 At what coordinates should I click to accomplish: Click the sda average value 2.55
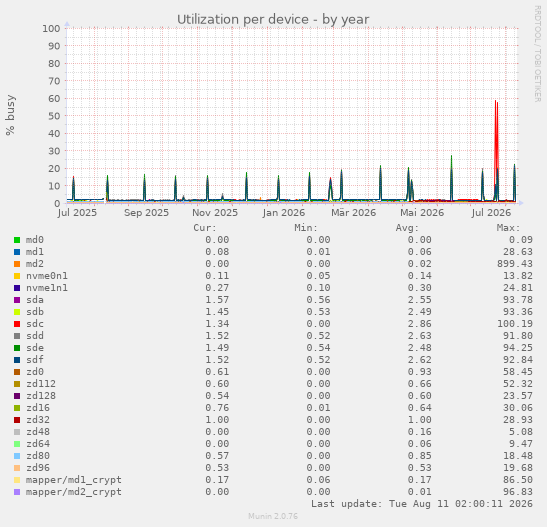tap(420, 300)
